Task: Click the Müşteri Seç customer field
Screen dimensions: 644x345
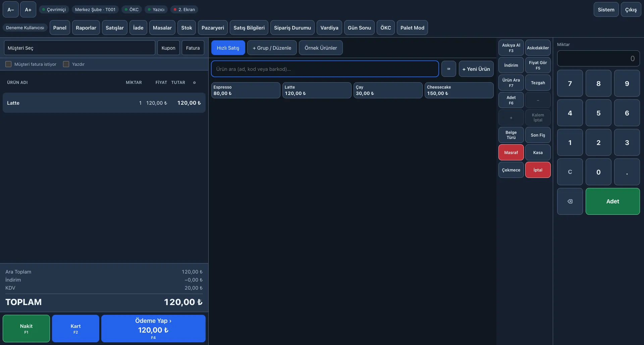Action: tap(79, 48)
